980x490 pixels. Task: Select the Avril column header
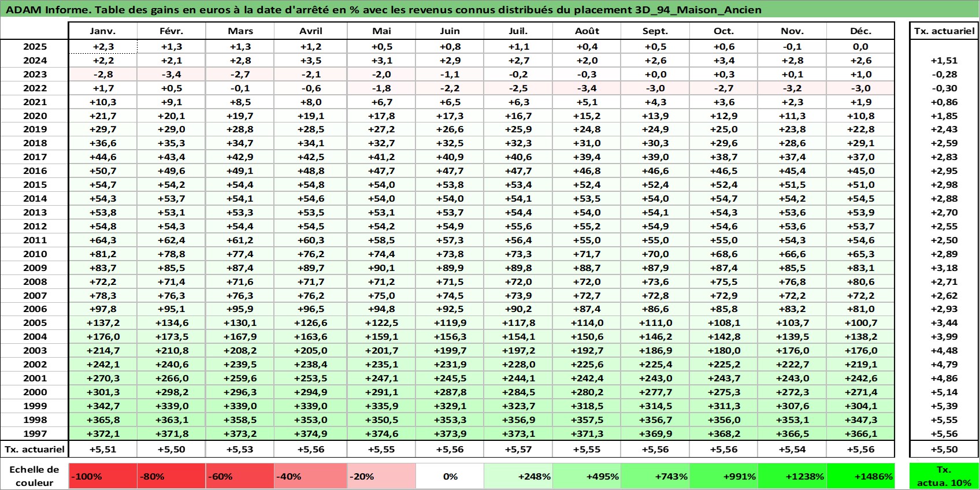[x=311, y=31]
